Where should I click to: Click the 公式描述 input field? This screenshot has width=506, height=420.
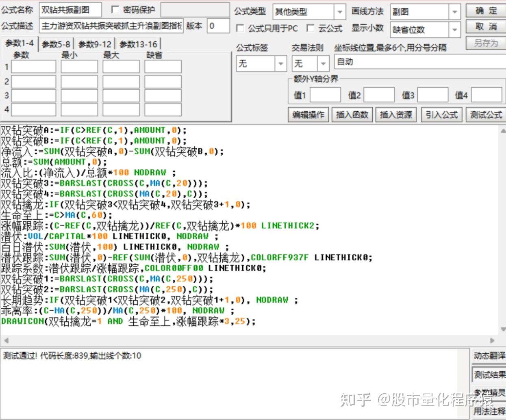coord(111,26)
